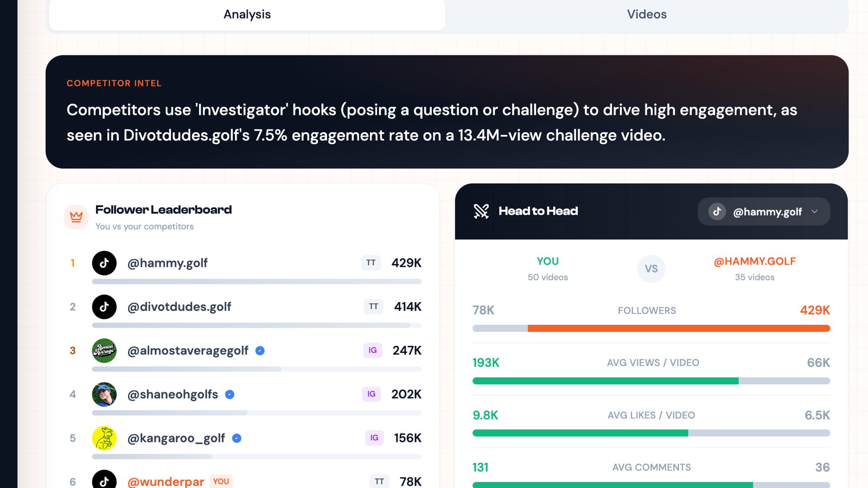Open the @wunderpar profile link

click(165, 481)
